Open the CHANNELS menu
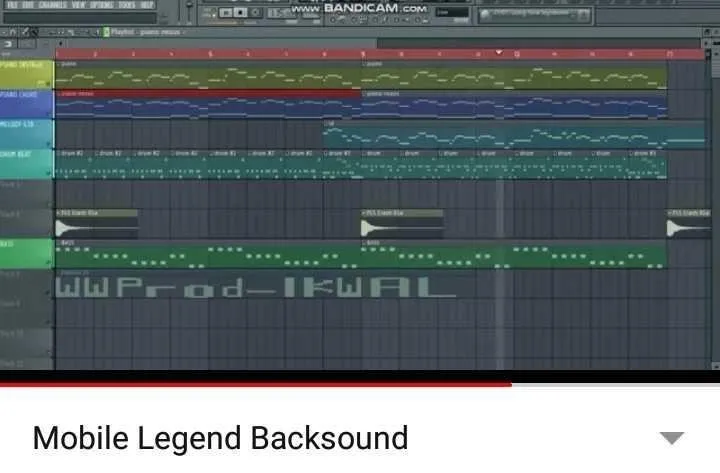 click(x=52, y=5)
